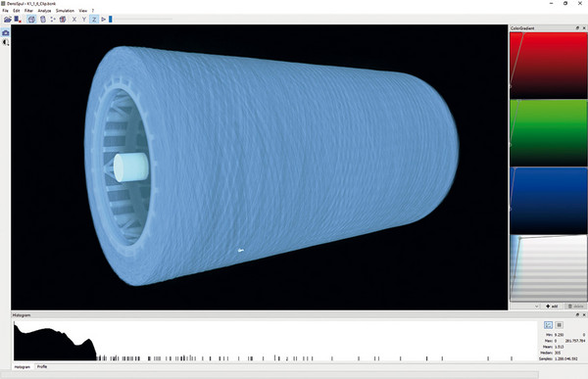588x379 pixels.
Task: Open the Simulation menu
Action: pos(65,11)
